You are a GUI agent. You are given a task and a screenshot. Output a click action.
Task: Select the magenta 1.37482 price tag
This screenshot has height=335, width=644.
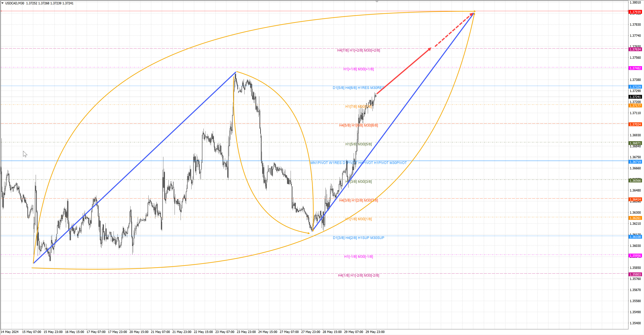(x=635, y=68)
